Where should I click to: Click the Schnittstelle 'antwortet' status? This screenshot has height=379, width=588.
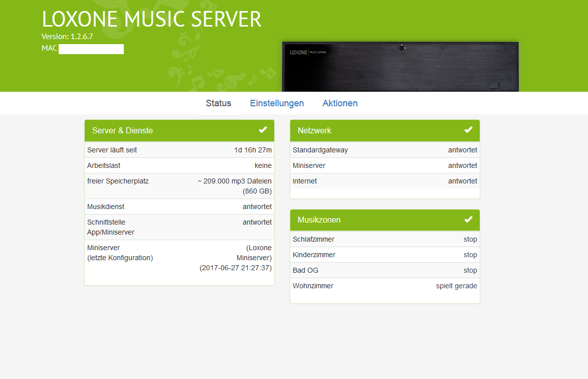(257, 222)
